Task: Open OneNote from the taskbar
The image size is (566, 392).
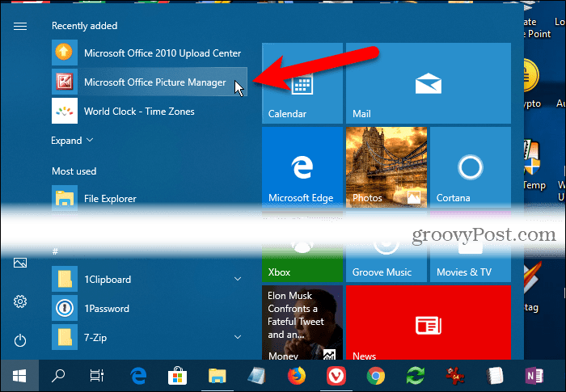Action: point(534,376)
